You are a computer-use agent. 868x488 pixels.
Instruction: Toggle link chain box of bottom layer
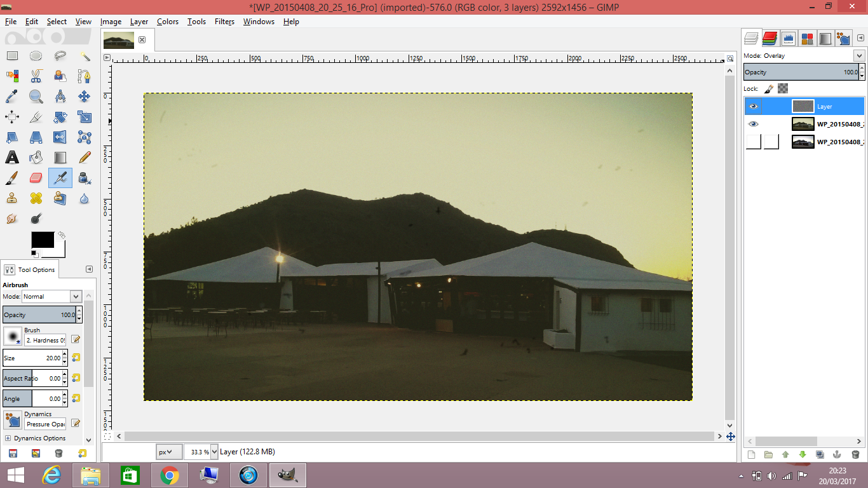pos(771,142)
